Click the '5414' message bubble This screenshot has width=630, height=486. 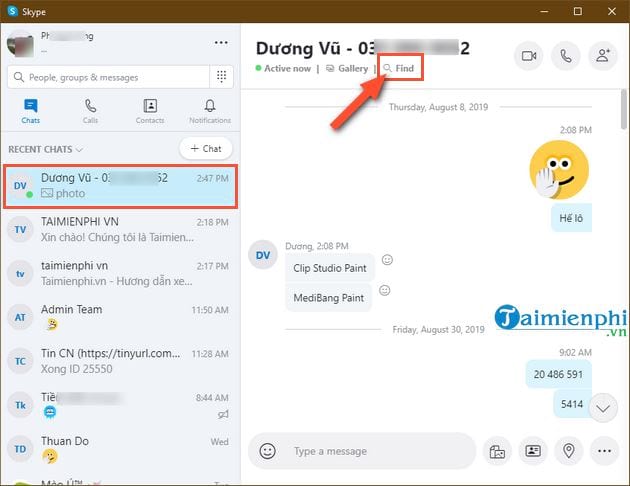(572, 404)
